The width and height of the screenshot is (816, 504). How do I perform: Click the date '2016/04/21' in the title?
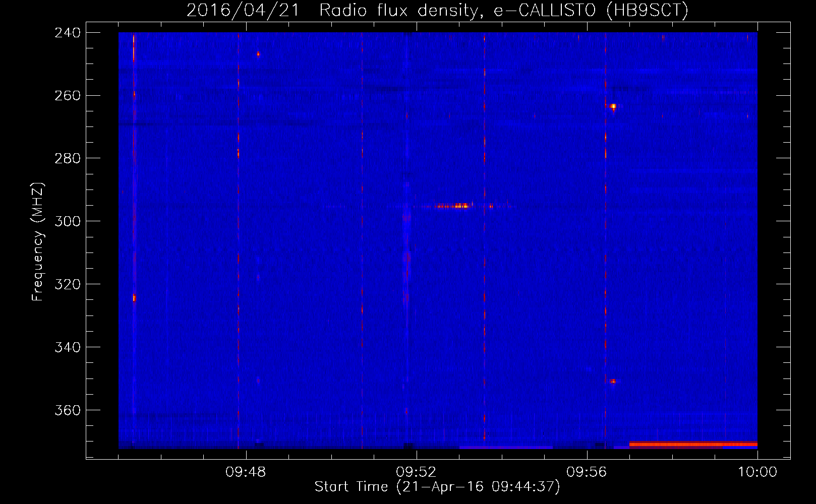[243, 10]
